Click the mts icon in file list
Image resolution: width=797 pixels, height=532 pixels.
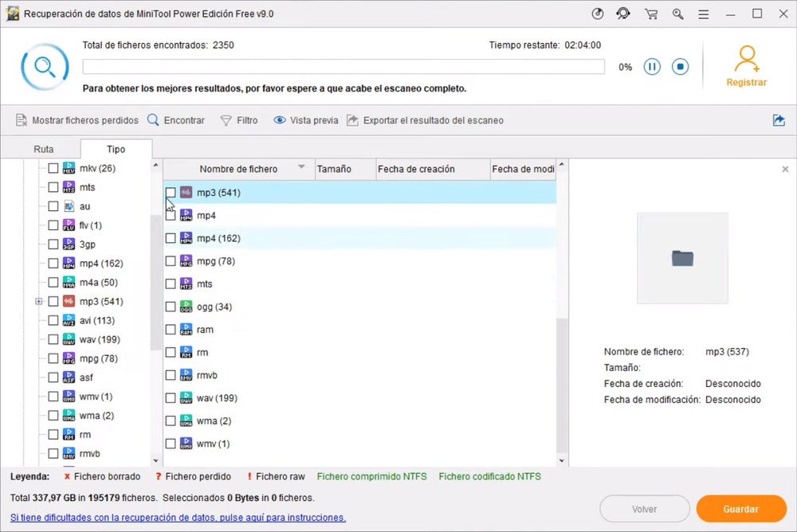pos(186,284)
